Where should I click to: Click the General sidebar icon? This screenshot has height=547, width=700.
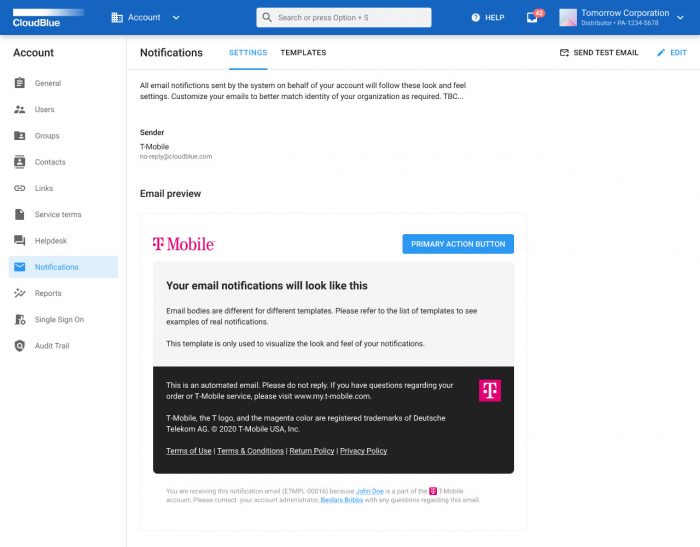20,83
